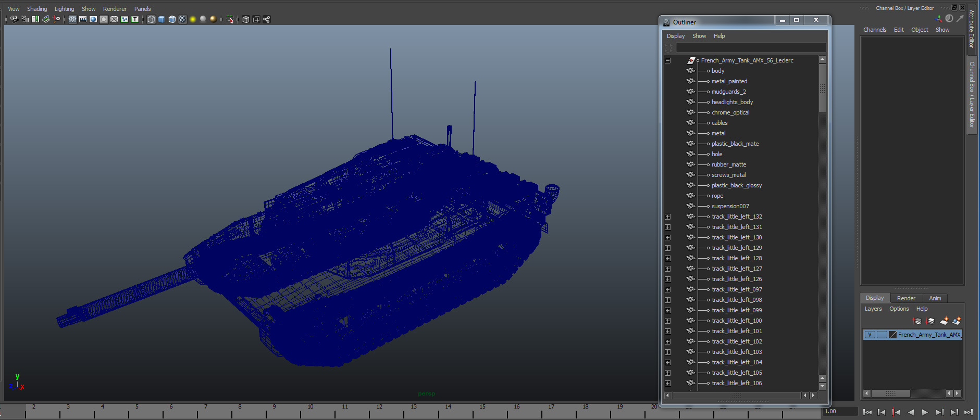
Task: Expand track_little_left_131 node
Action: 667,227
